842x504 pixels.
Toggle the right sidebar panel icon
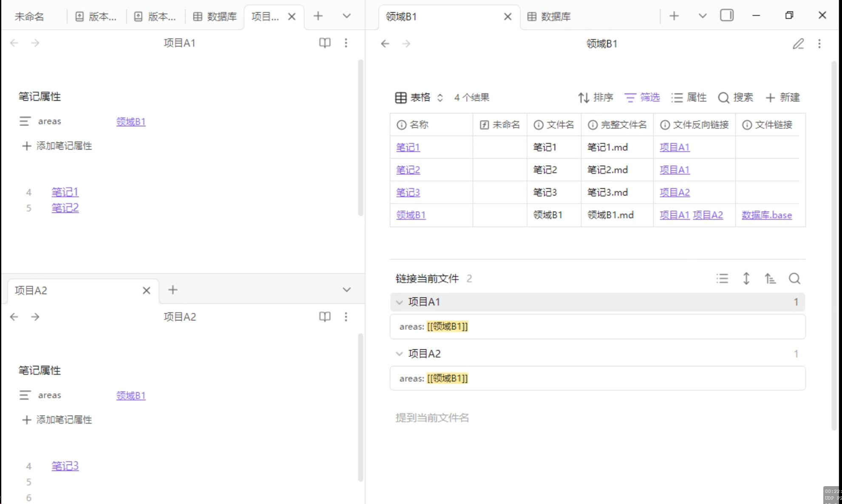click(727, 16)
